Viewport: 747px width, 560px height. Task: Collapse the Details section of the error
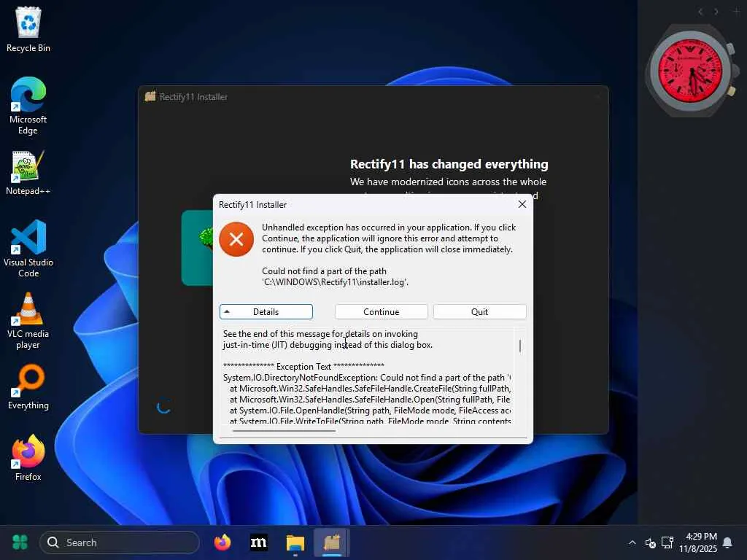click(x=266, y=312)
